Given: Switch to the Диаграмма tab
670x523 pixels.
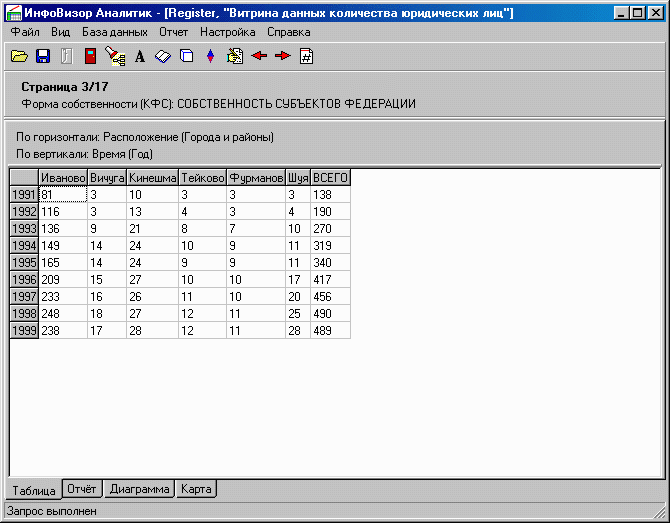Looking at the screenshot, I should [x=139, y=489].
